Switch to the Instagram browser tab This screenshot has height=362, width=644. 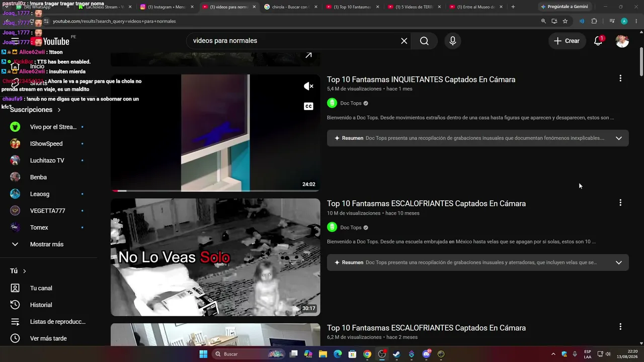tap(167, 7)
